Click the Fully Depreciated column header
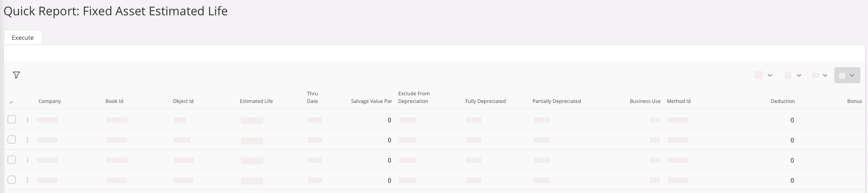This screenshot has width=868, height=193. coord(485,101)
